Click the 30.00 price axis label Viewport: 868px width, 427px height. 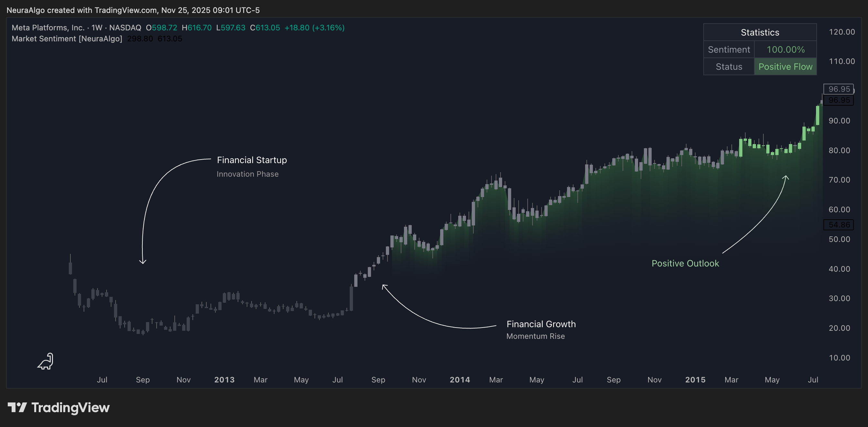coord(839,298)
